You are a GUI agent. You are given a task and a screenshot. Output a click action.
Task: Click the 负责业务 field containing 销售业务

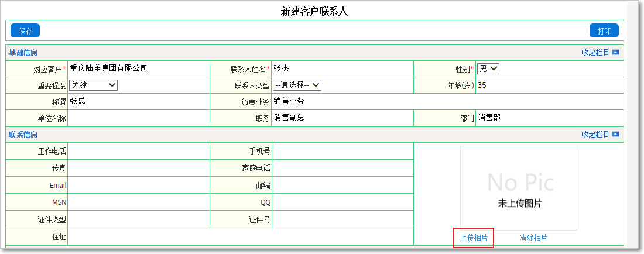pyautogui.click(x=447, y=102)
